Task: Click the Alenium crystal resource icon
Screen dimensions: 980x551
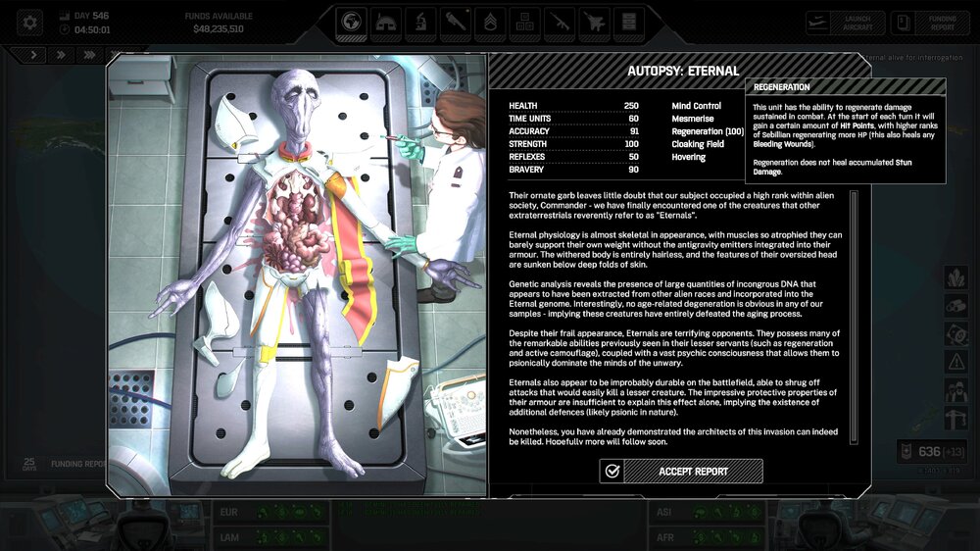Action: (956, 277)
